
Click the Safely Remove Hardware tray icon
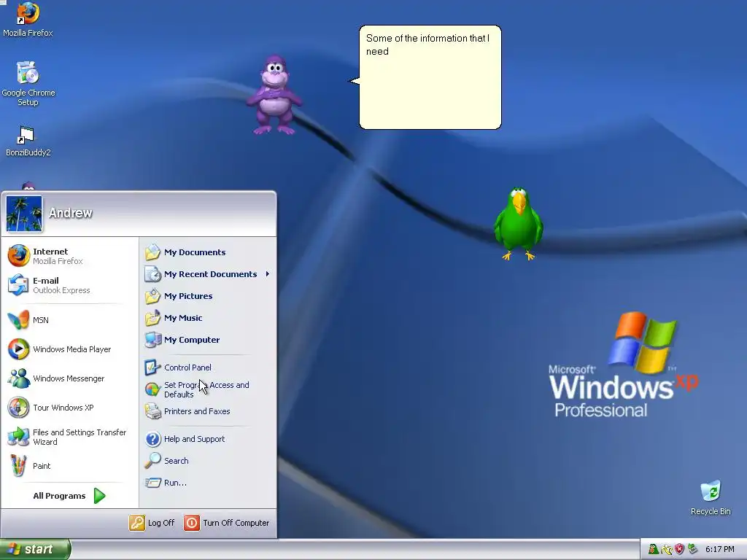(x=692, y=549)
